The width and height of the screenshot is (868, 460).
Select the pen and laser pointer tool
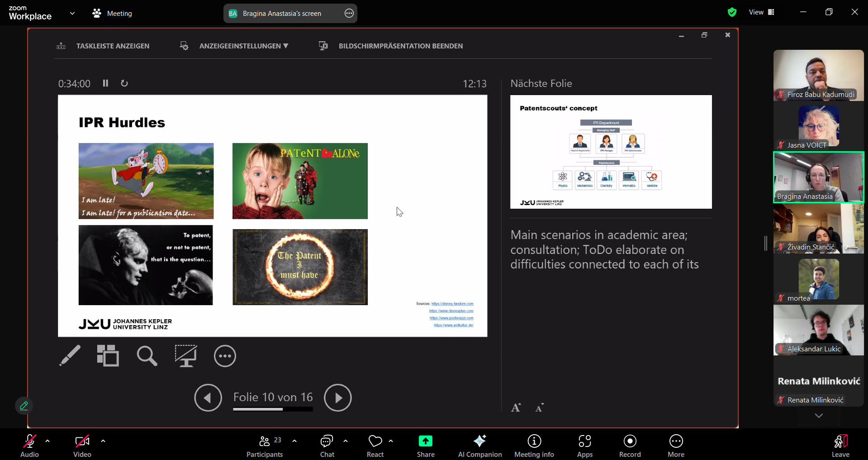[70, 356]
